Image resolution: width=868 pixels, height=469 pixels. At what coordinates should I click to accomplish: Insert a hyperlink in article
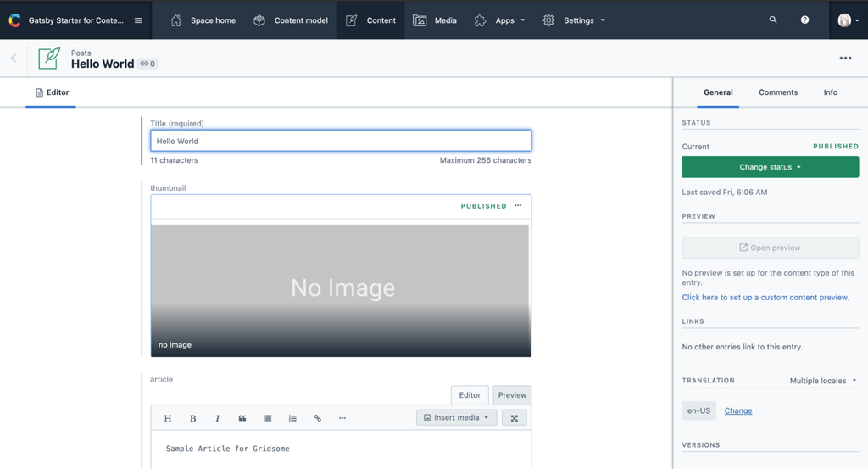tap(317, 418)
